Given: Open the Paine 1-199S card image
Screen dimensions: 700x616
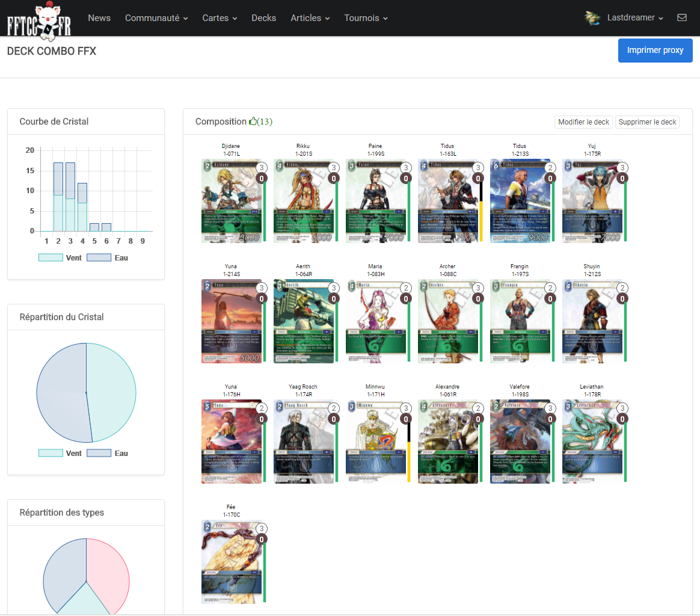Looking at the screenshot, I should [376, 200].
